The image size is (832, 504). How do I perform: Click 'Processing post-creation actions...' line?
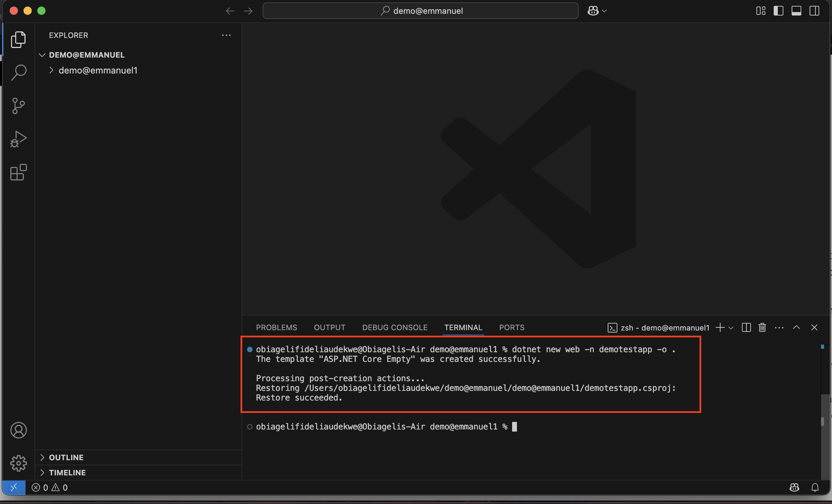pos(340,378)
